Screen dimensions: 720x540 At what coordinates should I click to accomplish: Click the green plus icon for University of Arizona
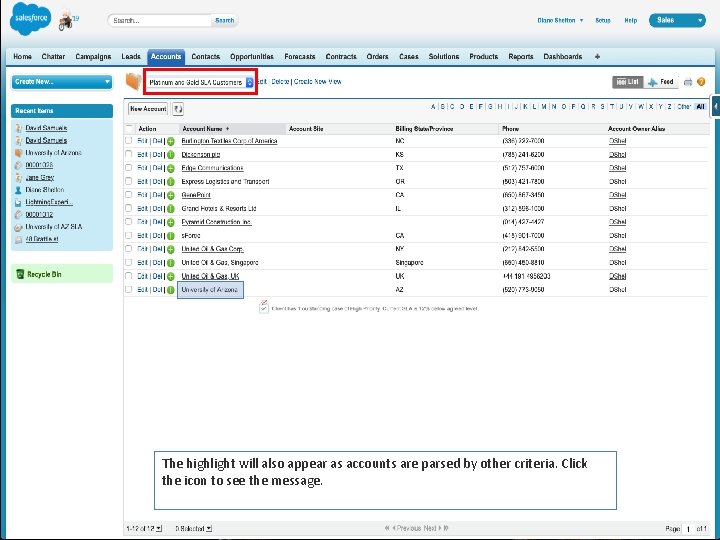pos(171,290)
